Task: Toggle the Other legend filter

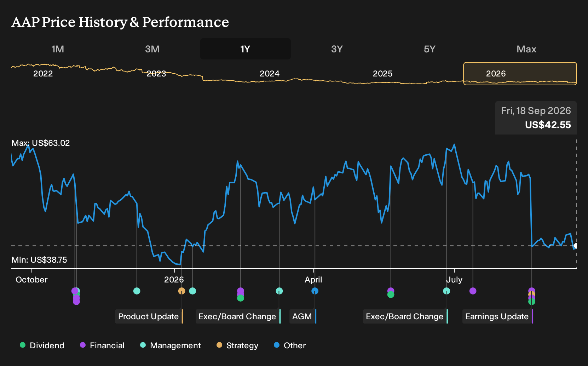Action: pos(290,345)
